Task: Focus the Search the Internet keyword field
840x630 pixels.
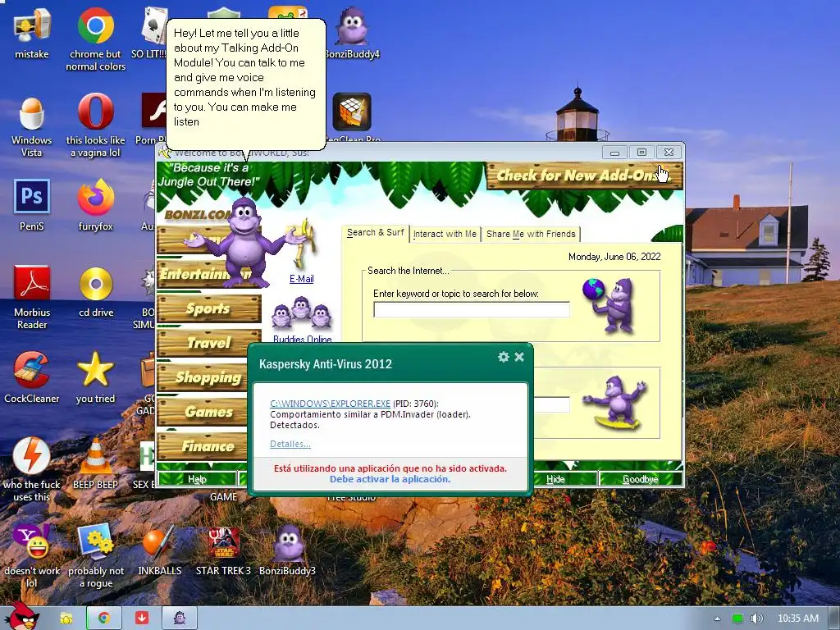Action: click(472, 309)
